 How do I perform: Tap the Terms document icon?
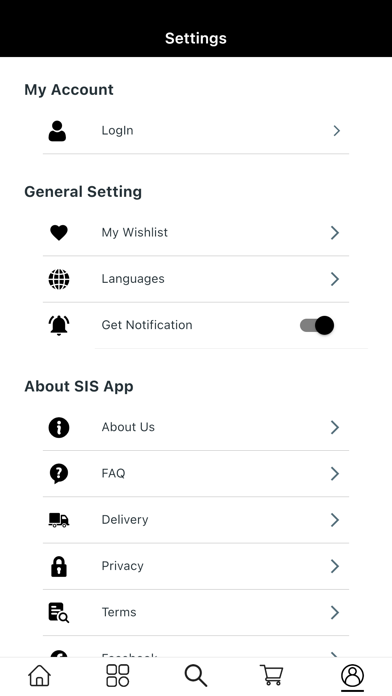click(59, 613)
